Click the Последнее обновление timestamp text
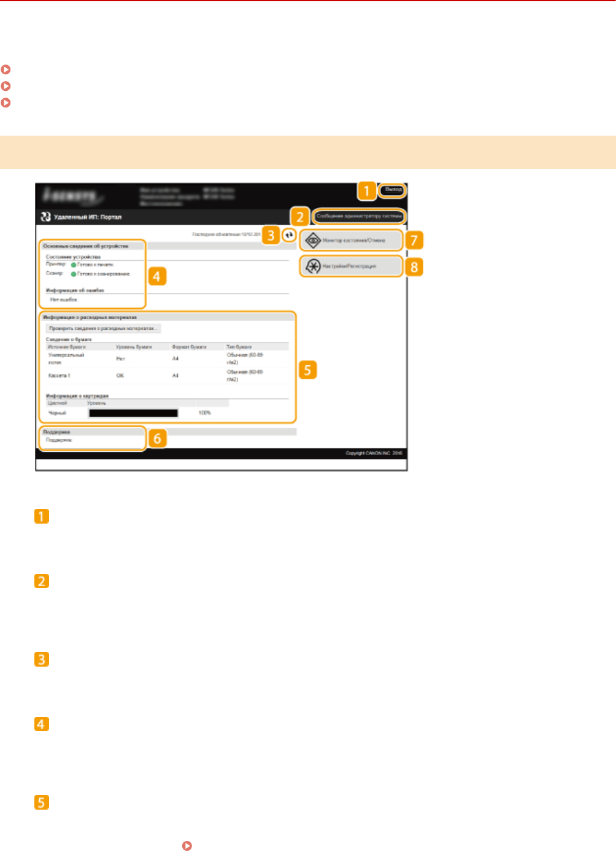Screen dimensions: 616x852 coord(226,234)
